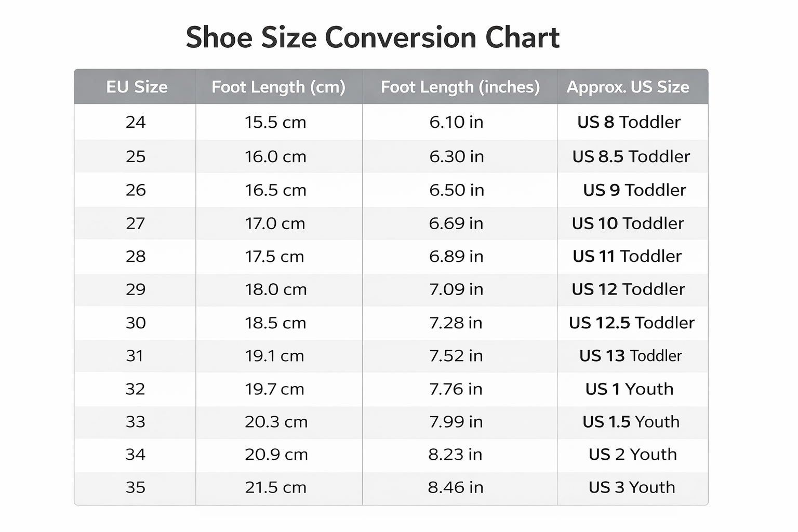Viewport: 798px width, 532px height.
Task: Click the 6.50 in cell
Action: click(x=456, y=190)
